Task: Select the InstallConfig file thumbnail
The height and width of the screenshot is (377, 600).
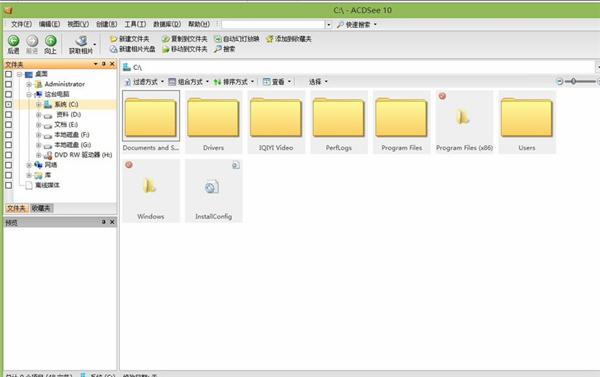Action: (x=214, y=191)
